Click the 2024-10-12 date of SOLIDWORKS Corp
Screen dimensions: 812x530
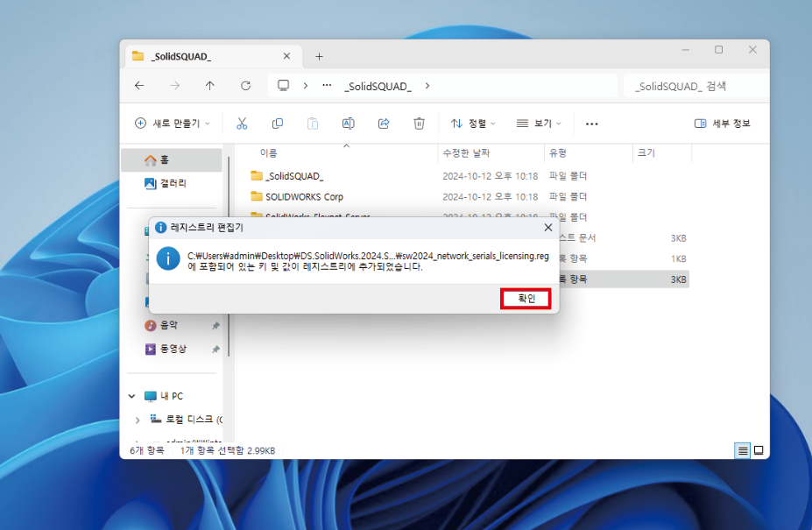click(490, 197)
